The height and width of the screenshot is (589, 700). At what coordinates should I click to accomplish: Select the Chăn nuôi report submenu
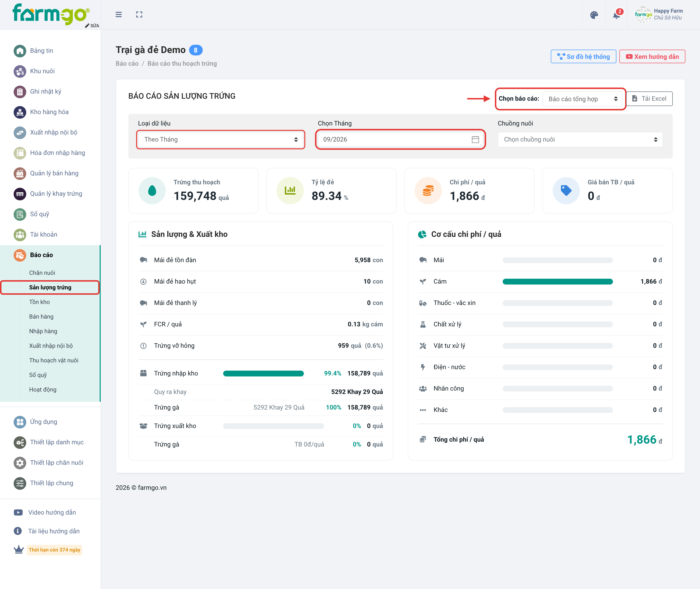pyautogui.click(x=42, y=273)
